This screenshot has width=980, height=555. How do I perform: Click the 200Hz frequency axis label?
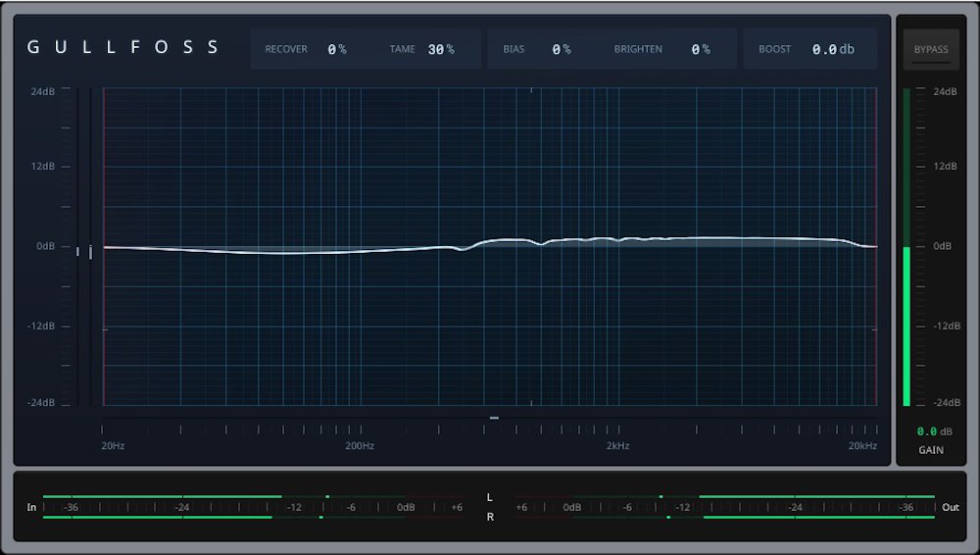[x=359, y=446]
